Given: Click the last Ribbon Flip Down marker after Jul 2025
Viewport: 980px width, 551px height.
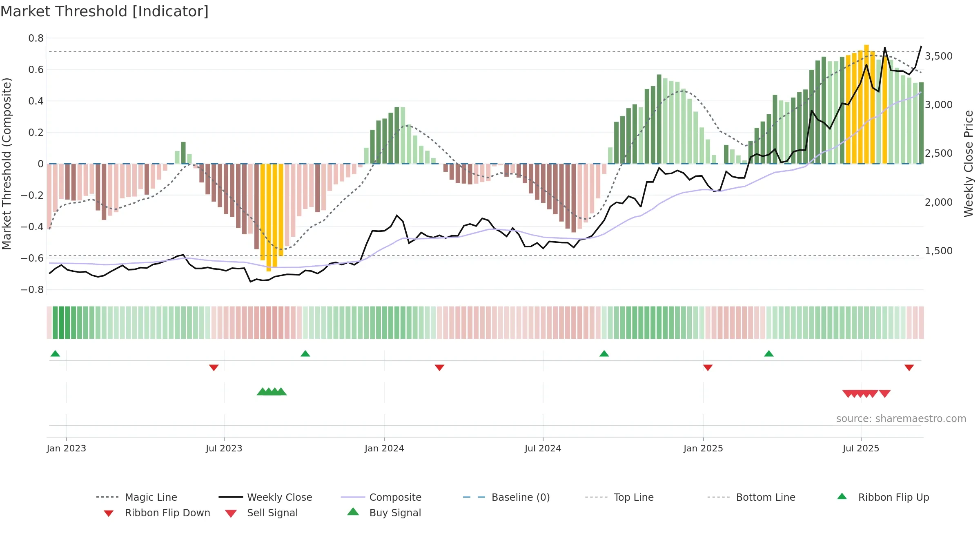Looking at the screenshot, I should point(909,368).
